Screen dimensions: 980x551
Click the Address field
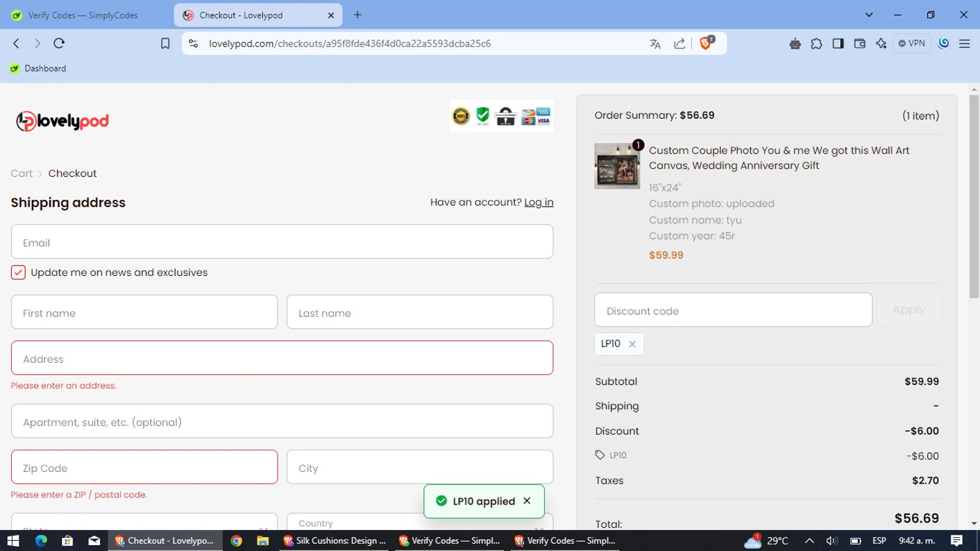pos(282,358)
